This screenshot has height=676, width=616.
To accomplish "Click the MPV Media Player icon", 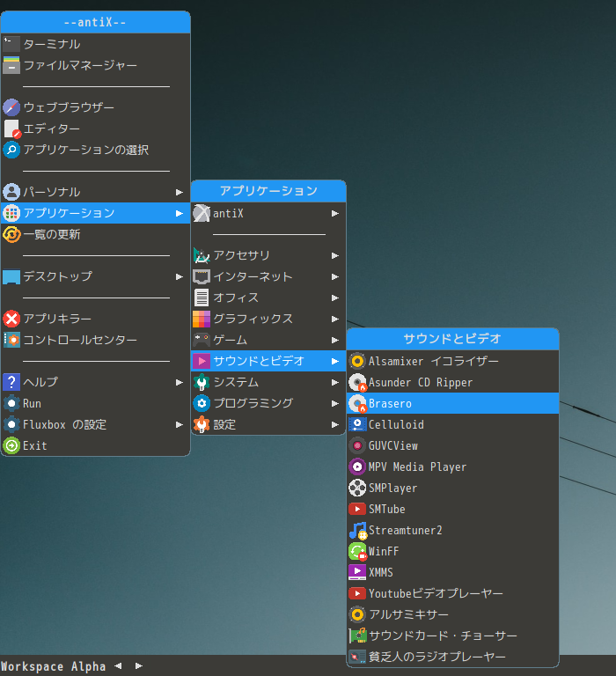I will tap(357, 467).
